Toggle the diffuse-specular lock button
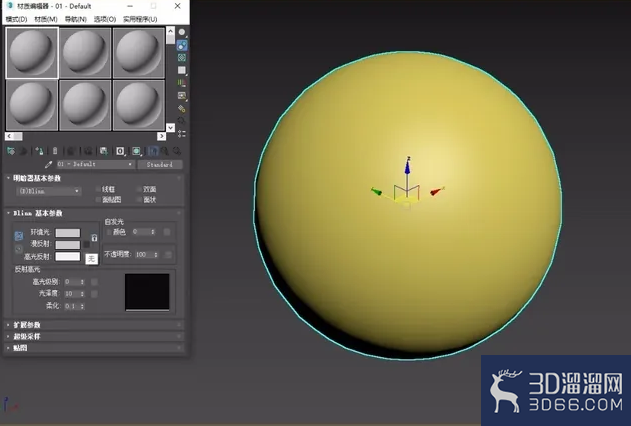The width and height of the screenshot is (631, 426). pyautogui.click(x=19, y=249)
